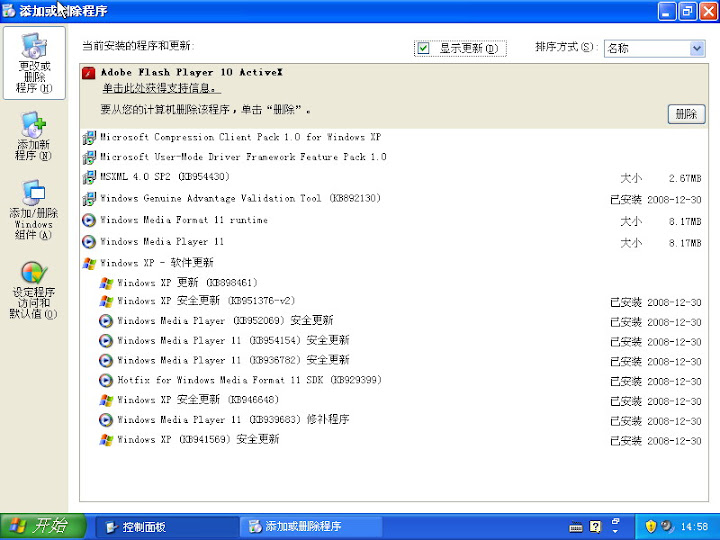The image size is (720, 540).
Task: Click flag icon beside KB951376-v2 security update
Action: (106, 302)
